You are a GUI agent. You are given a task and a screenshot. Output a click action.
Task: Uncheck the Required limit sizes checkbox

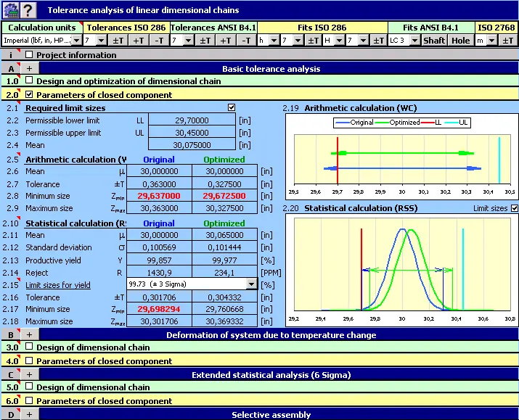click(232, 108)
